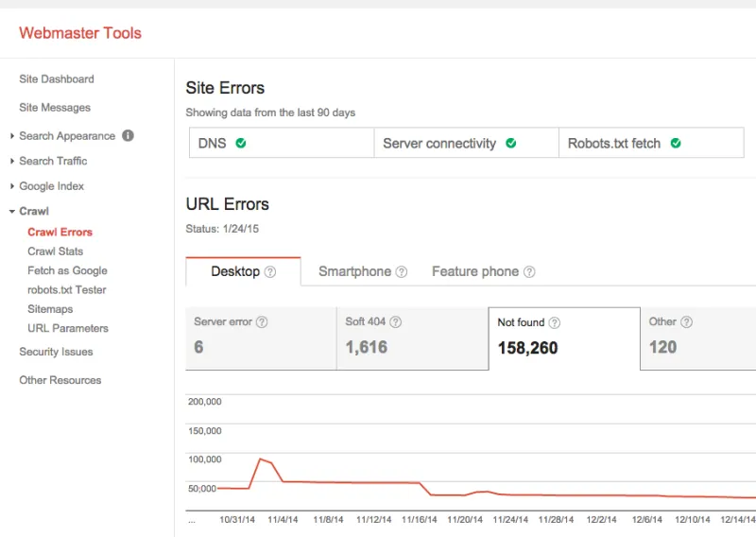This screenshot has height=537, width=756.
Task: Click the chart spike near 11/4/14
Action: tap(261, 459)
